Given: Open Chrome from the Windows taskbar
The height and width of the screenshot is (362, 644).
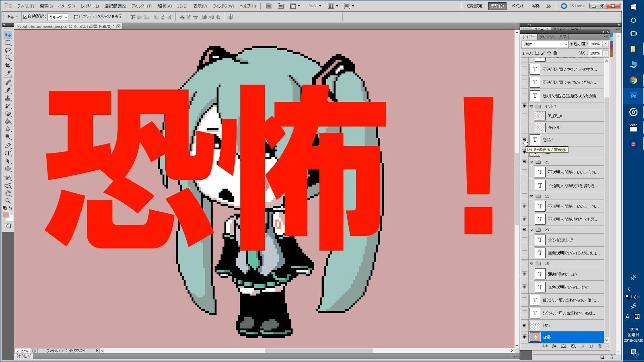Looking at the screenshot, I should pyautogui.click(x=633, y=80).
